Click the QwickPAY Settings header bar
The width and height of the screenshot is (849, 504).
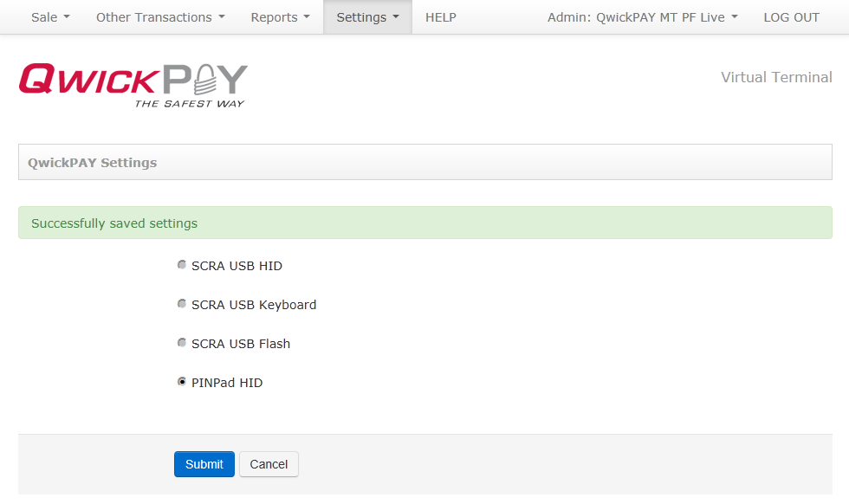pyautogui.click(x=424, y=162)
